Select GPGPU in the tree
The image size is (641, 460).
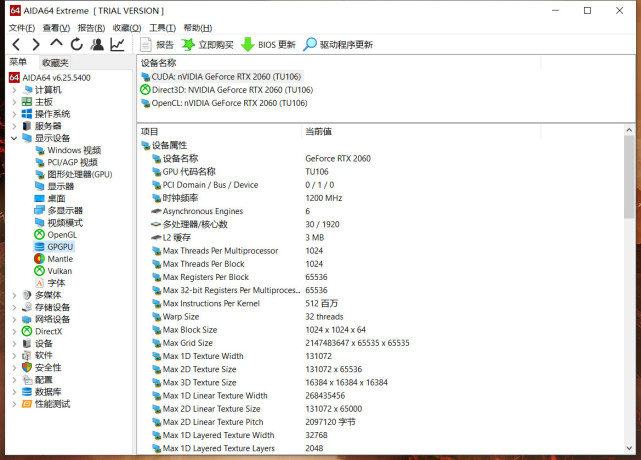54,247
